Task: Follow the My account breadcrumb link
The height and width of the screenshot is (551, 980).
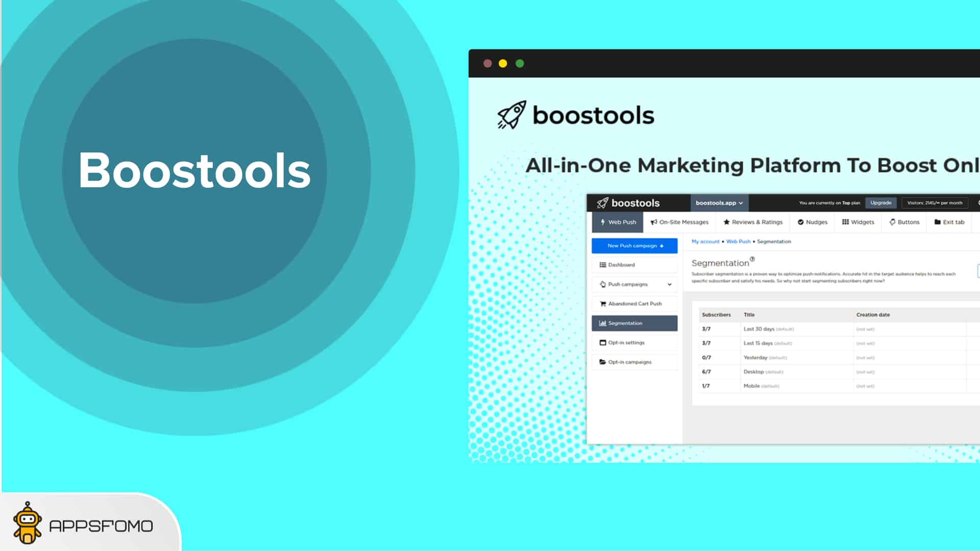Action: [705, 242]
